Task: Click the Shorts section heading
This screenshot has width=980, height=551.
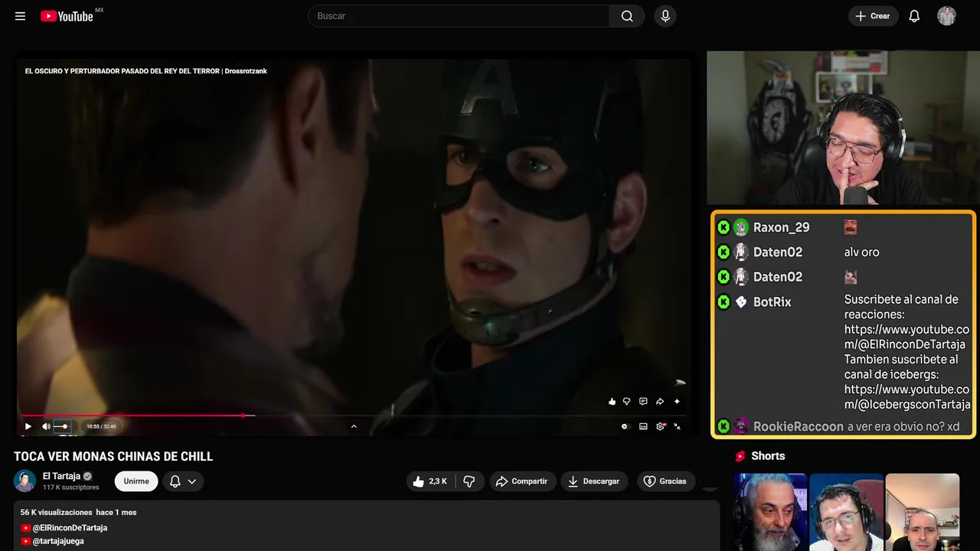Action: click(x=768, y=456)
